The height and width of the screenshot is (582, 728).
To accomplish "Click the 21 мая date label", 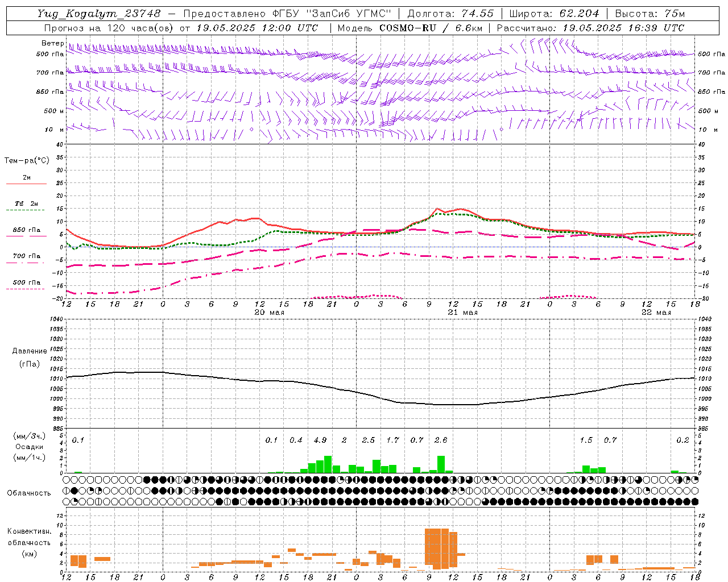I will pos(462,313).
